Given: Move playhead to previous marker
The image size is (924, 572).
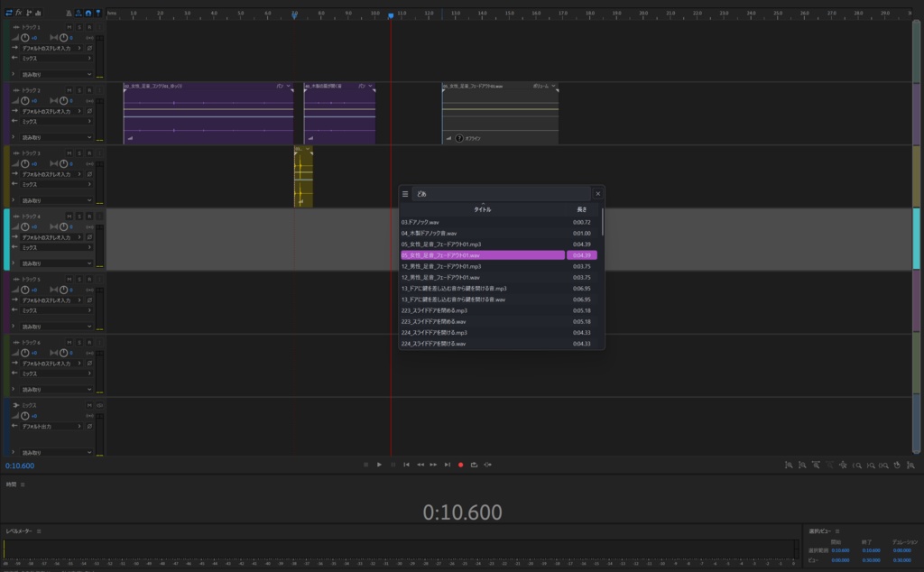Looking at the screenshot, I should [x=406, y=465].
